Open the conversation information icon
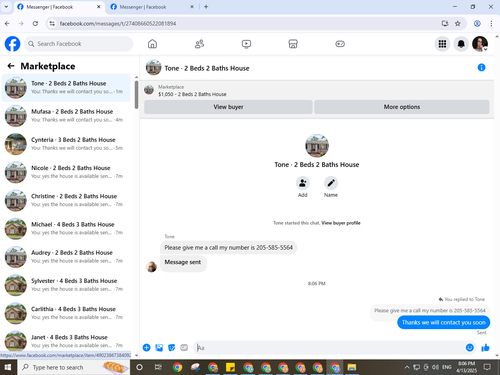This screenshot has width=500, height=375. coord(481,68)
